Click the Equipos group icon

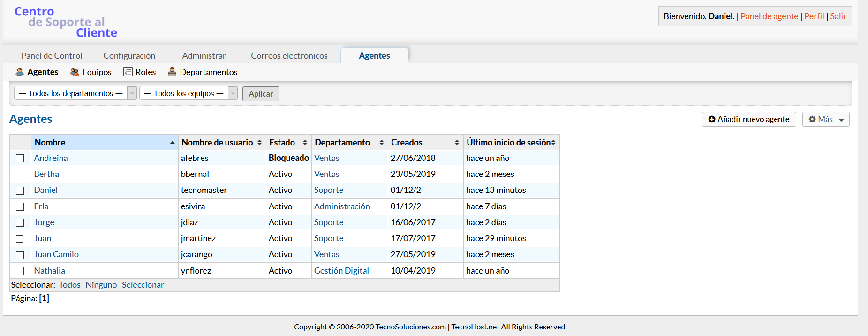coord(75,72)
